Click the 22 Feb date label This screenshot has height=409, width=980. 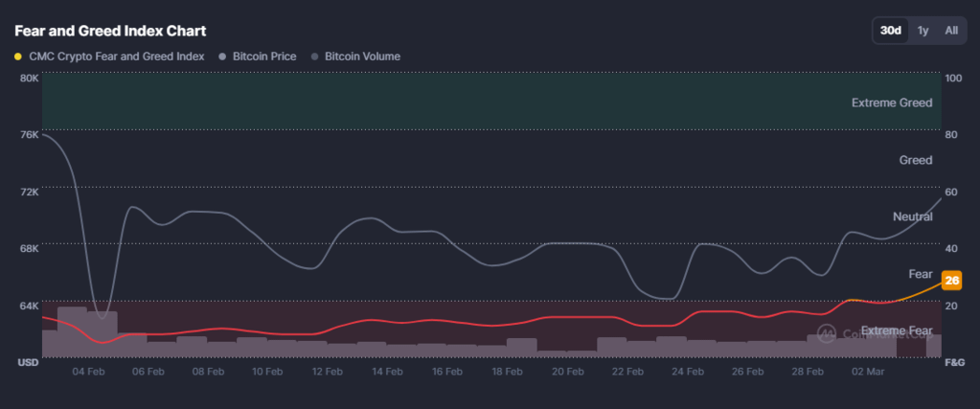pyautogui.click(x=627, y=372)
